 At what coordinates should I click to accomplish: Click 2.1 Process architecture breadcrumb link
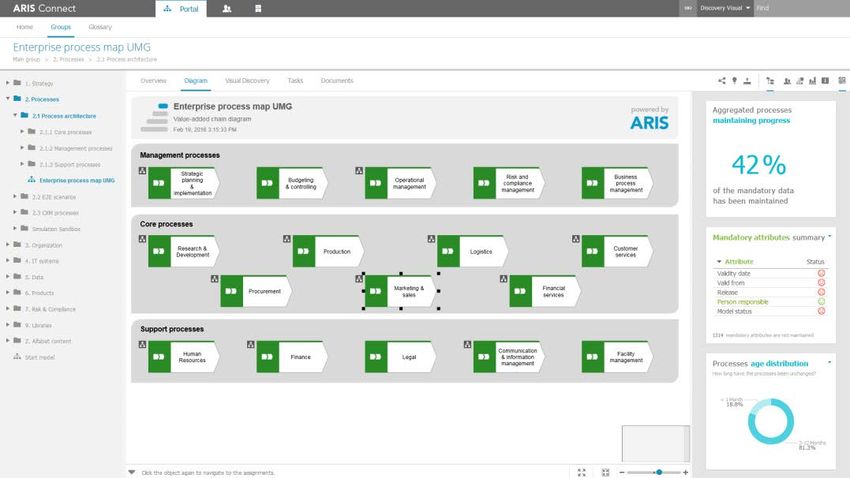click(x=127, y=60)
